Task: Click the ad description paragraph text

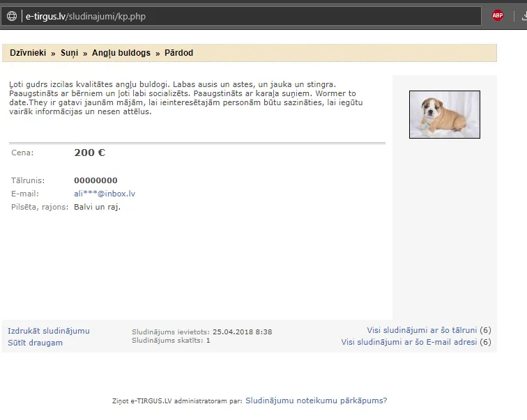Action: point(186,98)
